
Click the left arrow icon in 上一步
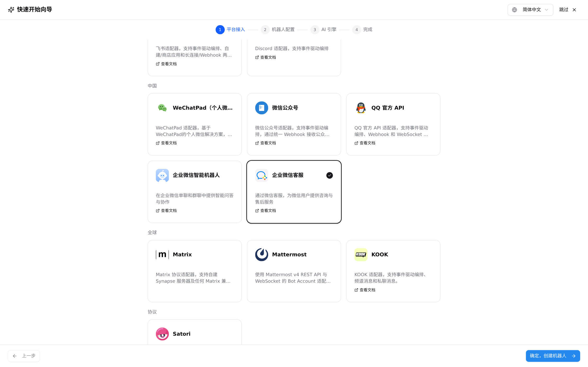point(15,356)
